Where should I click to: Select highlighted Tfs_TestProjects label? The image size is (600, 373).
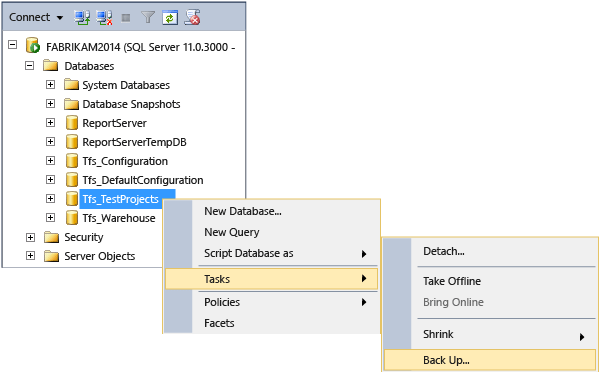(x=121, y=199)
